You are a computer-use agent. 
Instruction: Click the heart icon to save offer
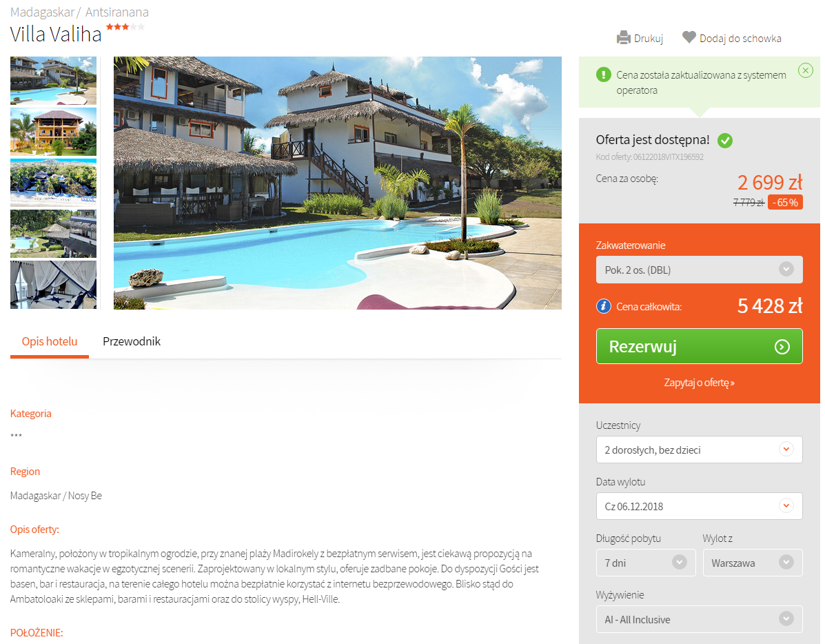pos(689,37)
